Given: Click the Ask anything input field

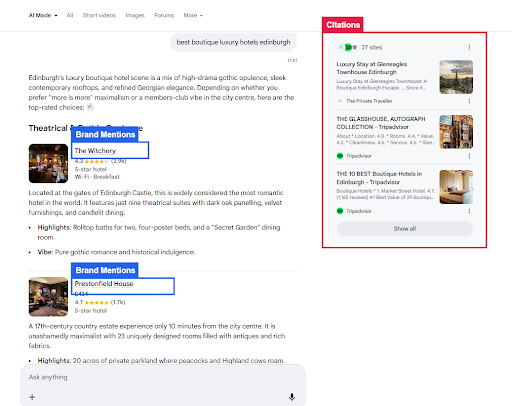Looking at the screenshot, I should click(163, 377).
